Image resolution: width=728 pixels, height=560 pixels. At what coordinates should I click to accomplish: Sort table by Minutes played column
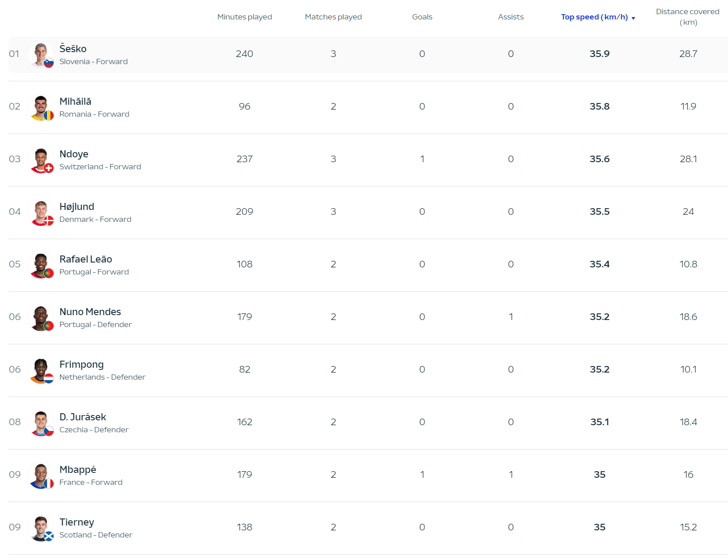(x=244, y=17)
